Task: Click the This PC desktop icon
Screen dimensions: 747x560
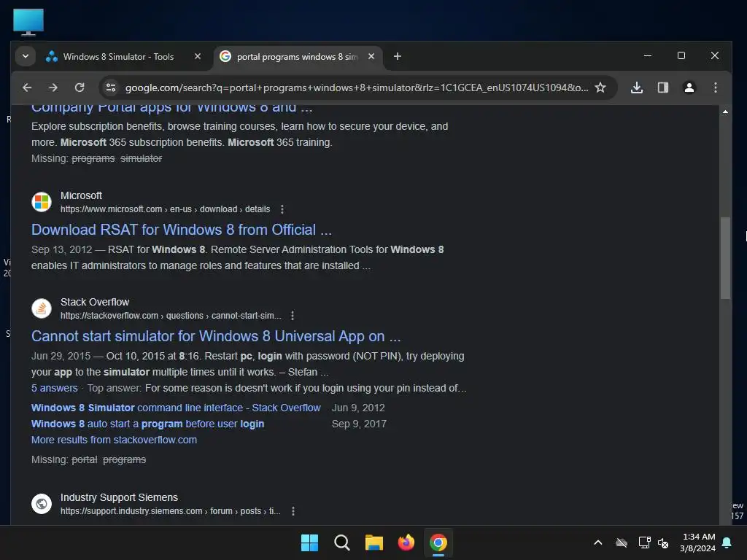Action: pos(28,22)
